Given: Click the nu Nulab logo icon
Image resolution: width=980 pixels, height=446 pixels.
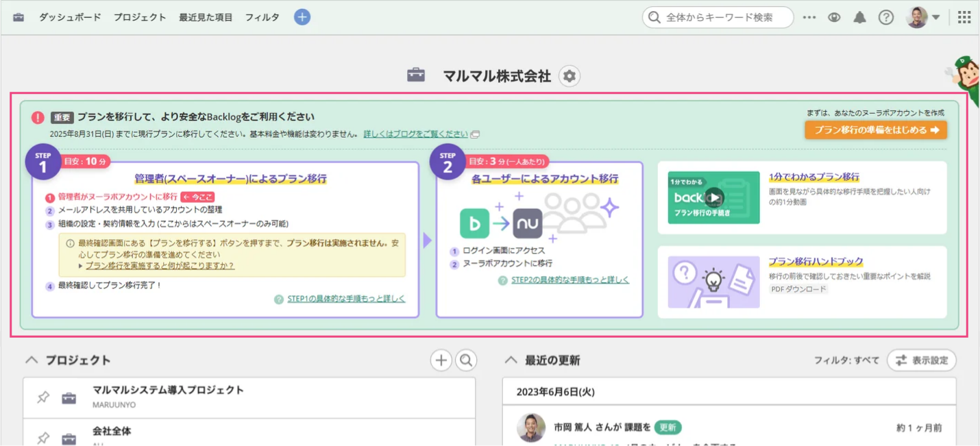Looking at the screenshot, I should click(x=527, y=223).
